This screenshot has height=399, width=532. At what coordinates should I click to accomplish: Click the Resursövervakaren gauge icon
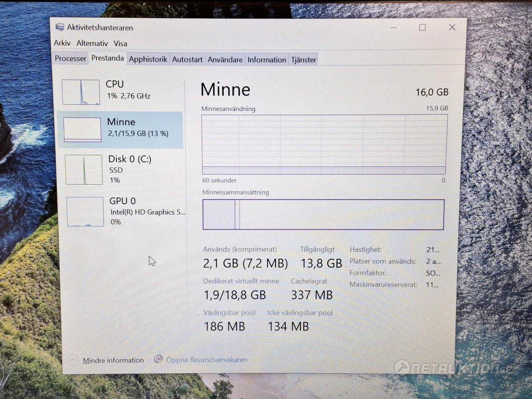click(x=158, y=359)
